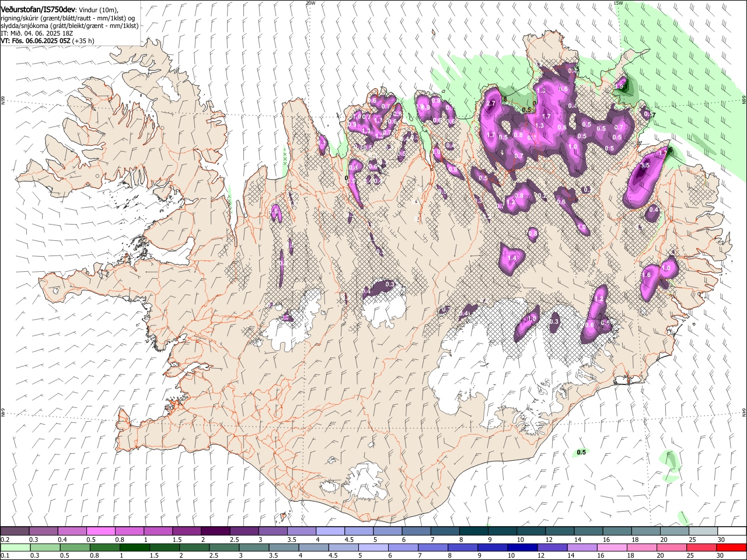The height and width of the screenshot is (560, 747).
Task: Select the darkest purple swatch between 2 and 2.5
Action: 215,531
